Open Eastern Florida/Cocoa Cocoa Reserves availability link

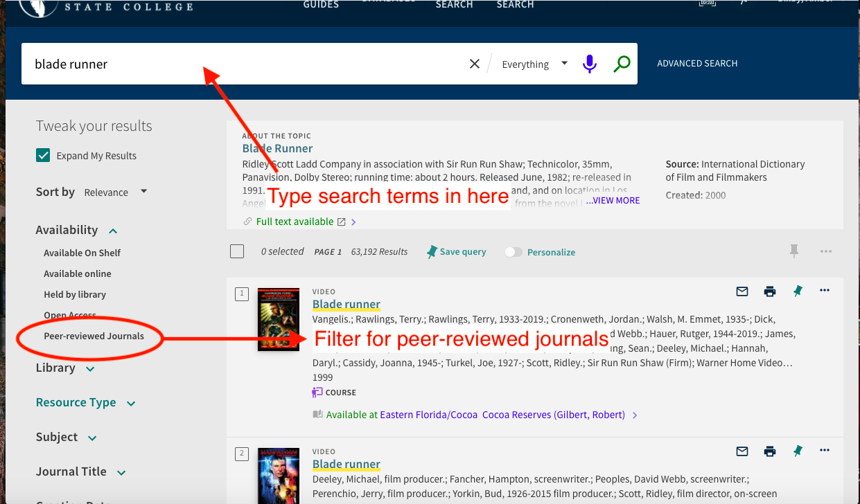(502, 415)
